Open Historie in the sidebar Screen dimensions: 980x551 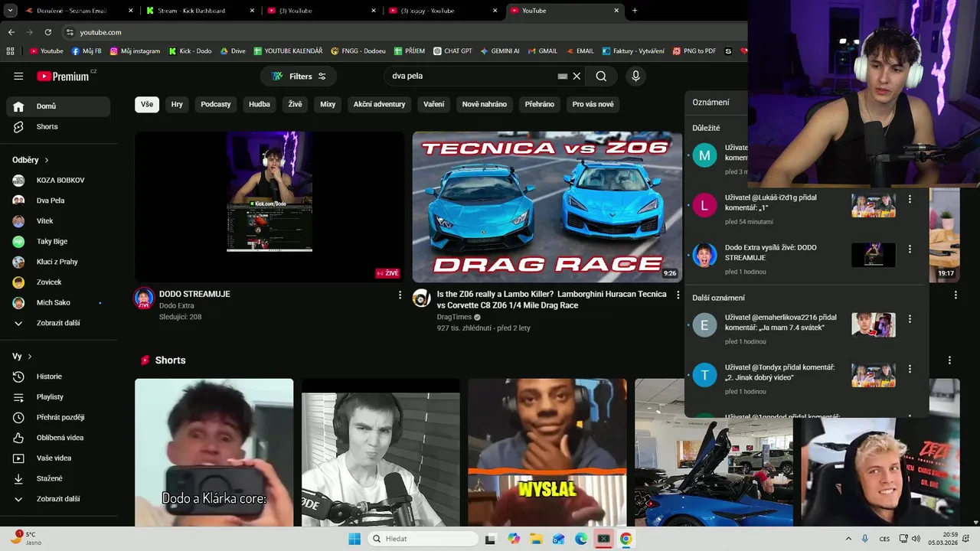58,377
